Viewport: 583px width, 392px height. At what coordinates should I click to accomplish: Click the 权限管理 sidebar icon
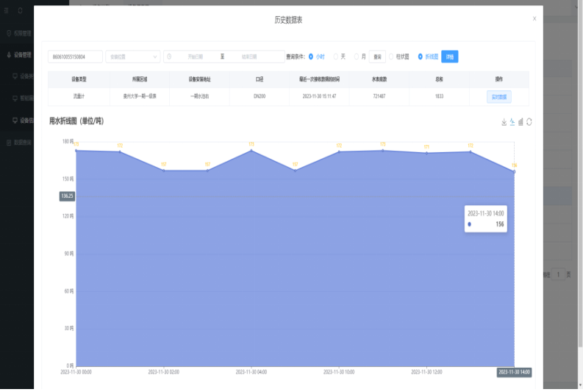9,34
